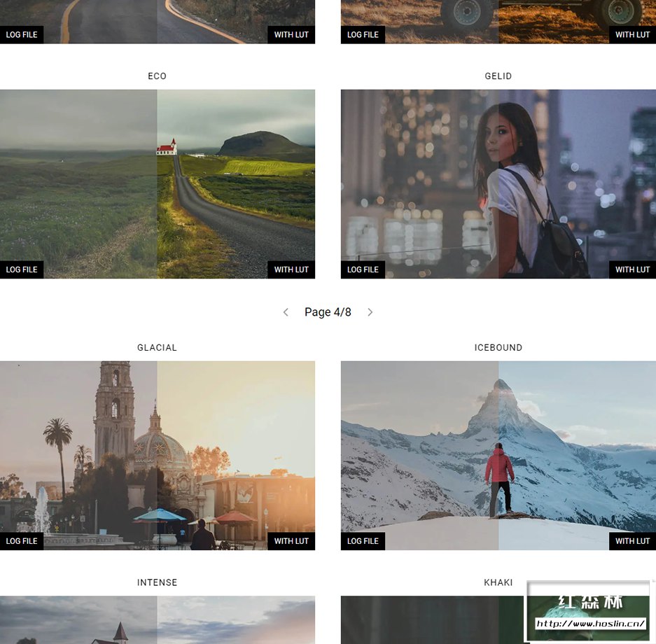Viewport: 656px width, 644px height.
Task: Click LOG FILE badge on top truck image
Action: coord(363,35)
